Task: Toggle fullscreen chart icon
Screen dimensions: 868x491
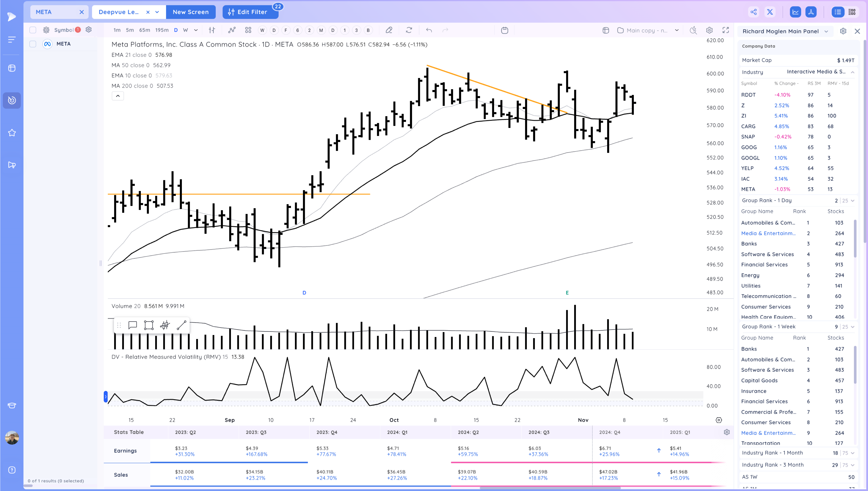Action: 726,30
